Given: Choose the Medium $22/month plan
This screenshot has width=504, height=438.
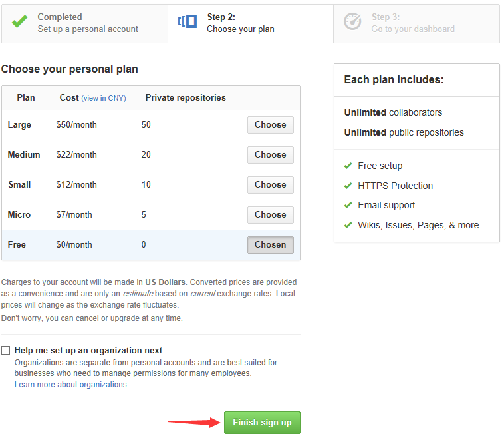Looking at the screenshot, I should 271,155.
